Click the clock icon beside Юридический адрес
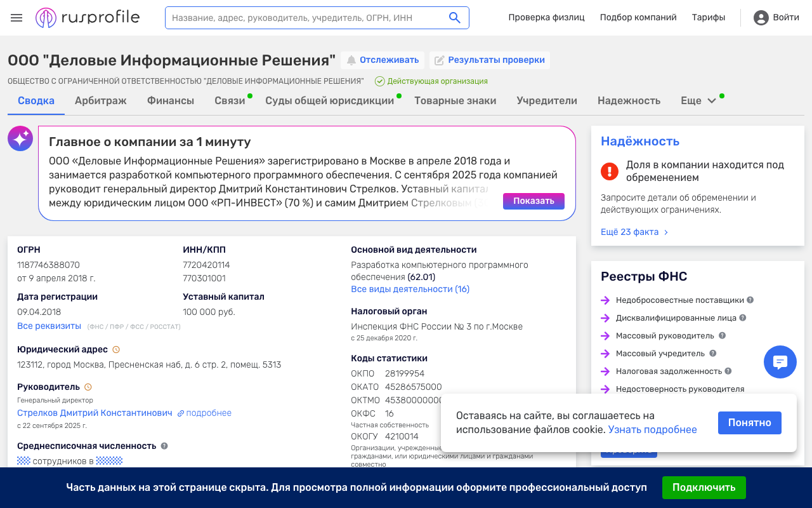Viewport: 812px width, 508px height. 116,350
